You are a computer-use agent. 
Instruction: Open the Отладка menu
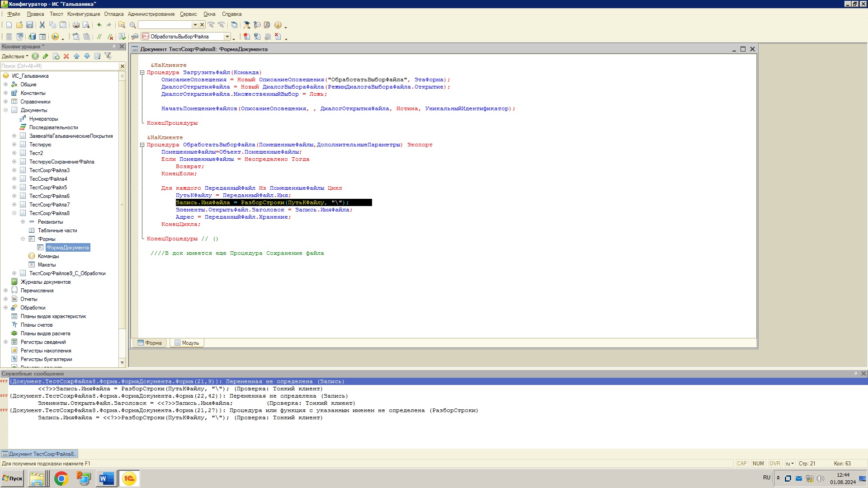coord(113,14)
